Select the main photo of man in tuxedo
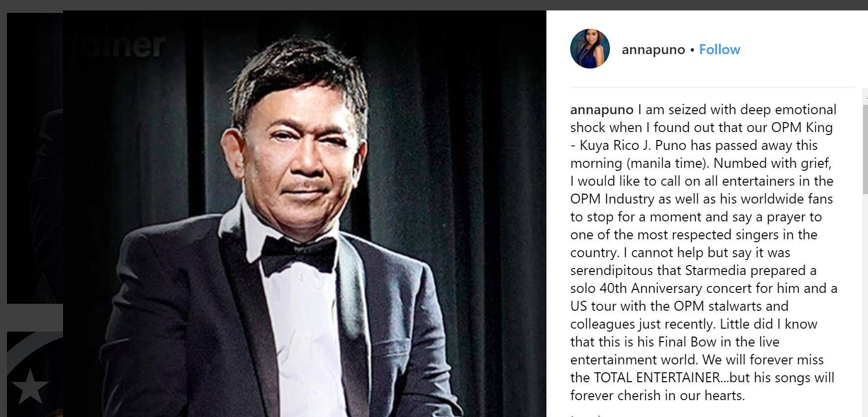This screenshot has height=417, width=868. click(305, 213)
